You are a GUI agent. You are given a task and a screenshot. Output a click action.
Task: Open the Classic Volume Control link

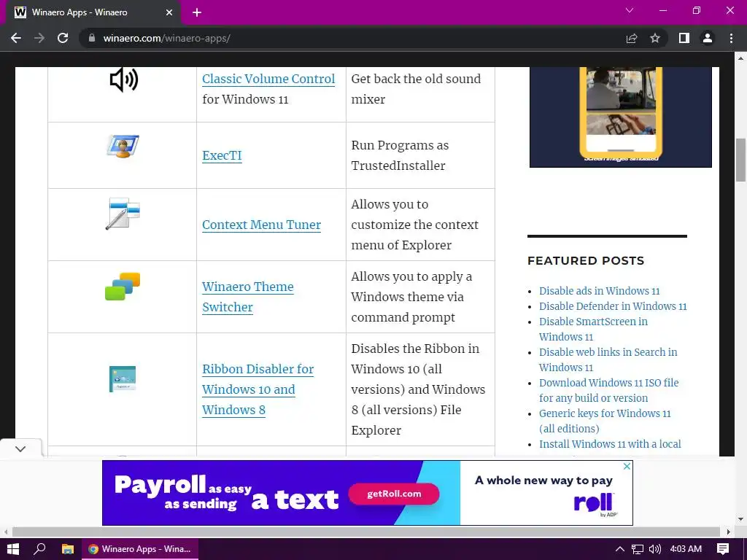click(268, 79)
